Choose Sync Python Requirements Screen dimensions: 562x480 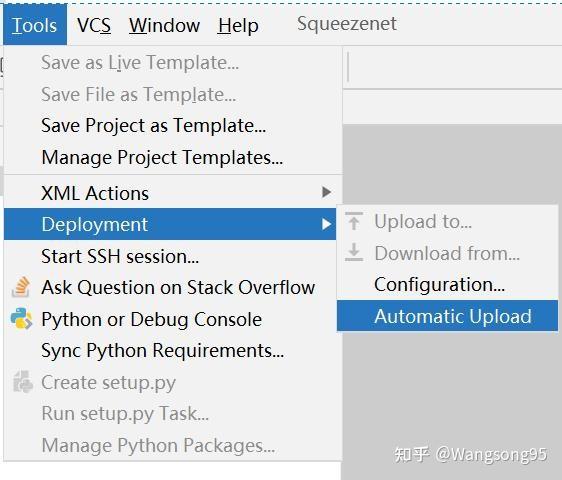(162, 350)
